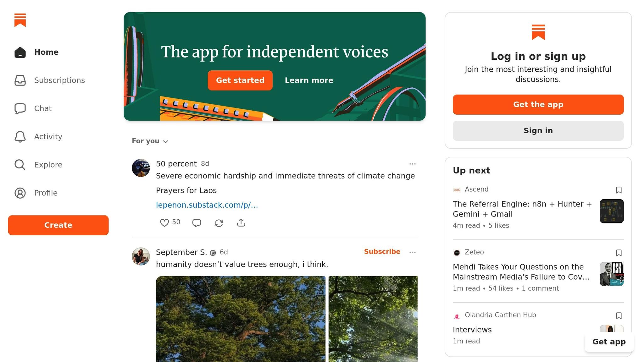Bookmark the Ascend Referral Engine article
644x362 pixels.
click(619, 190)
